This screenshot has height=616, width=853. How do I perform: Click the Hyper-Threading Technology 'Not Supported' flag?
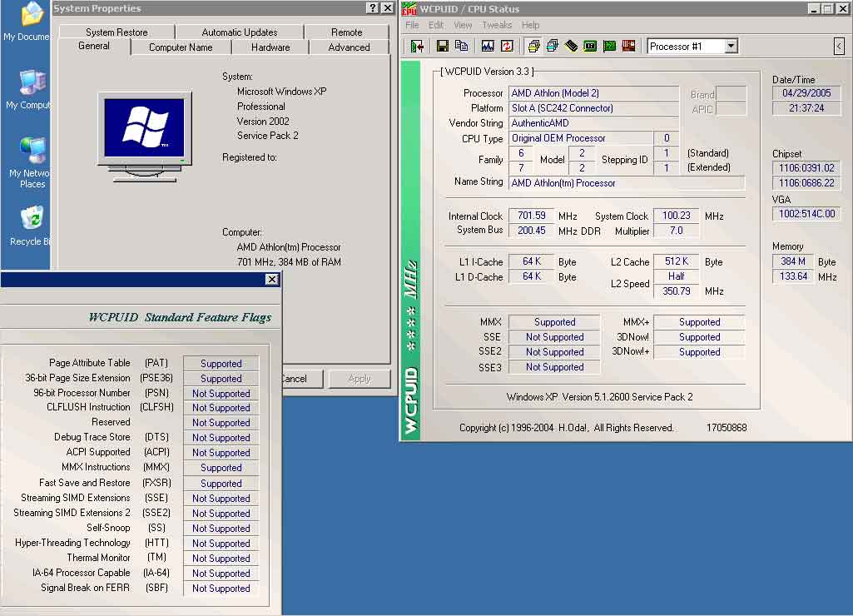coord(221,544)
